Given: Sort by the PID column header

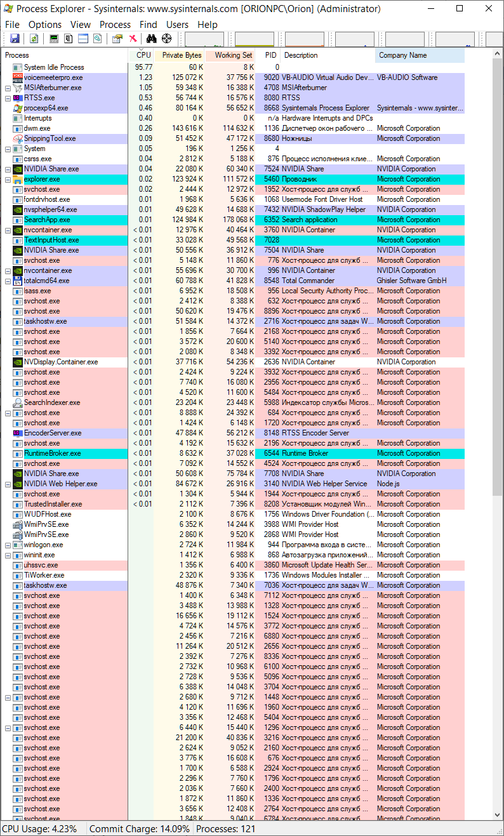Looking at the screenshot, I should tap(269, 55).
